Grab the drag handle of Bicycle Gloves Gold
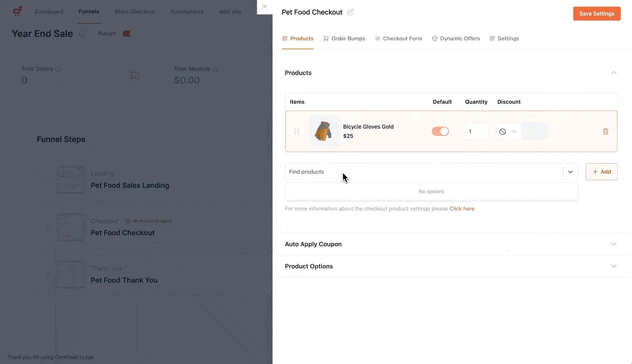 coord(296,131)
